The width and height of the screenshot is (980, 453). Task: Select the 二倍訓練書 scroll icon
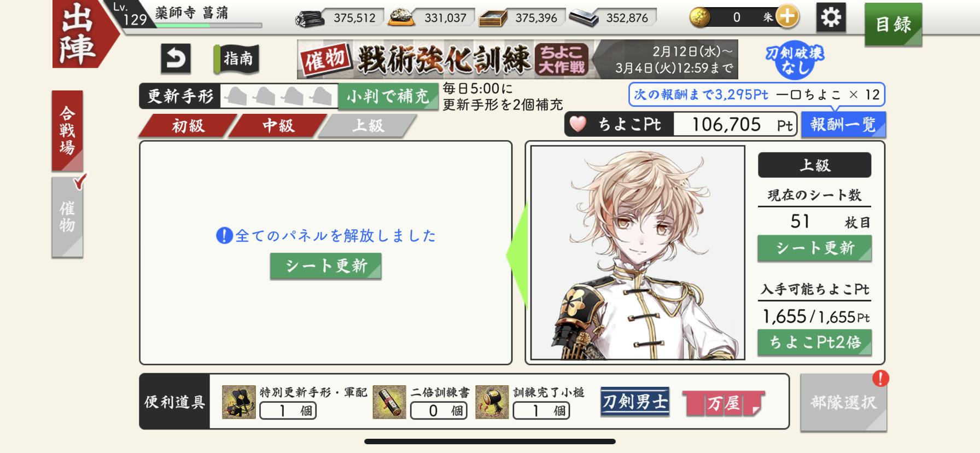[389, 402]
